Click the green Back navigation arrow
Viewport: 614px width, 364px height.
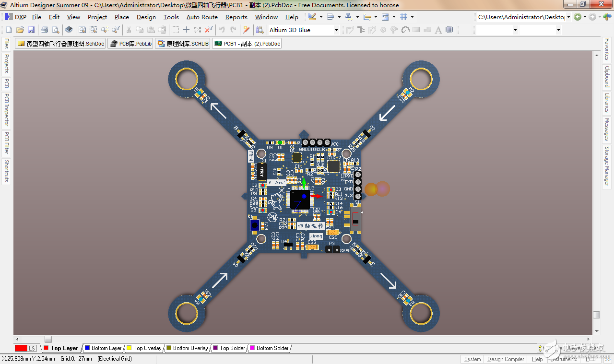[578, 17]
